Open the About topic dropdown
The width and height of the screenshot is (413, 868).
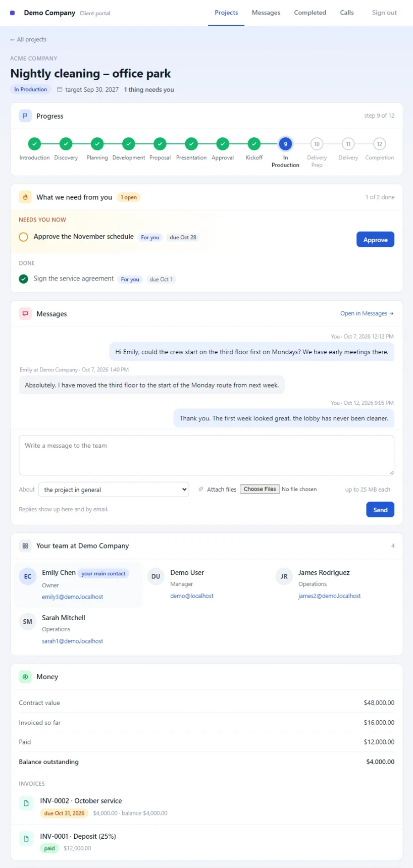pyautogui.click(x=114, y=490)
